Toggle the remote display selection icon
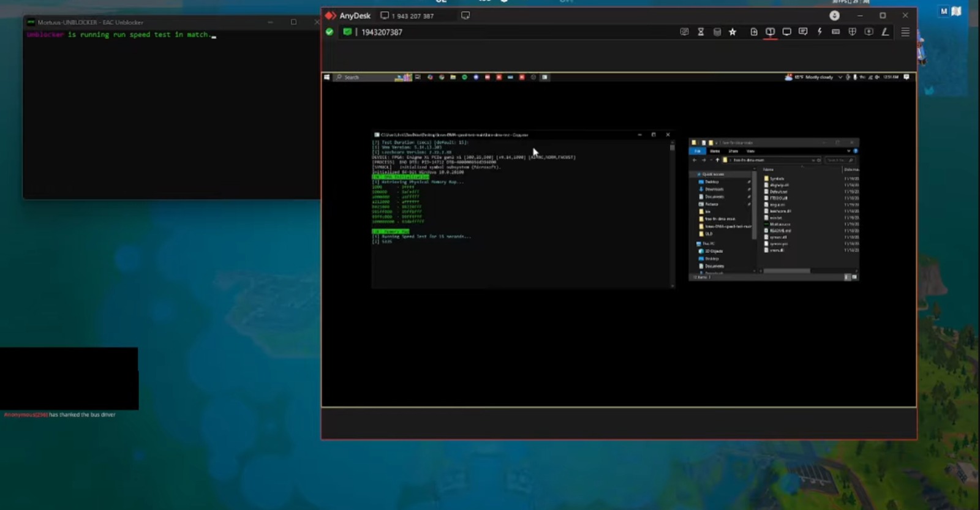The image size is (980, 510). pos(771,32)
